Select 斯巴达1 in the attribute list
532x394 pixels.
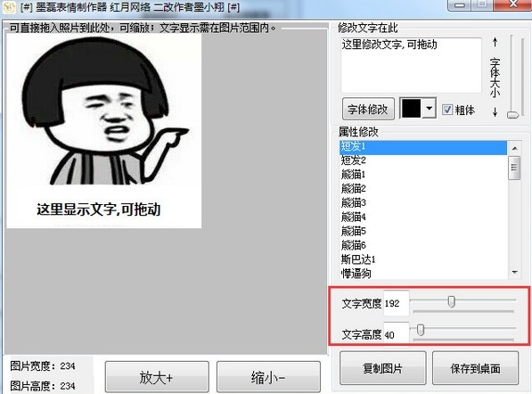tap(423, 259)
